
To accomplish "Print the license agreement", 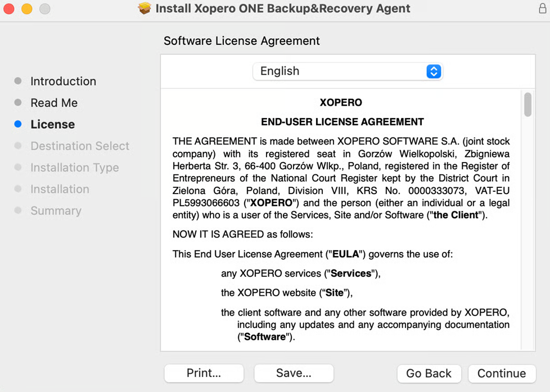I will tap(204, 373).
